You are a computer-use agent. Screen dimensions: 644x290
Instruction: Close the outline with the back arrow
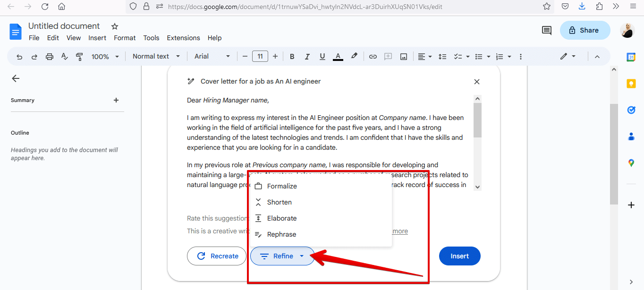(x=16, y=78)
